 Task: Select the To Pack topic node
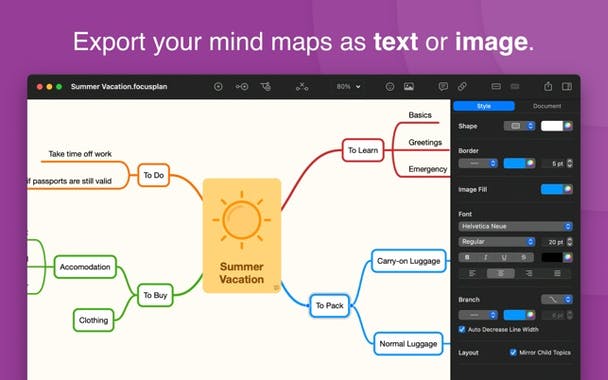(330, 306)
